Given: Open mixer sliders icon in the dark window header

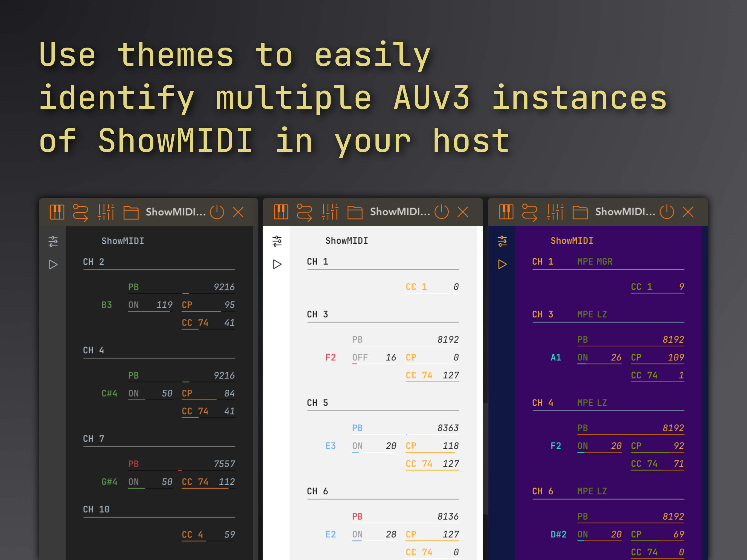Looking at the screenshot, I should 106,212.
